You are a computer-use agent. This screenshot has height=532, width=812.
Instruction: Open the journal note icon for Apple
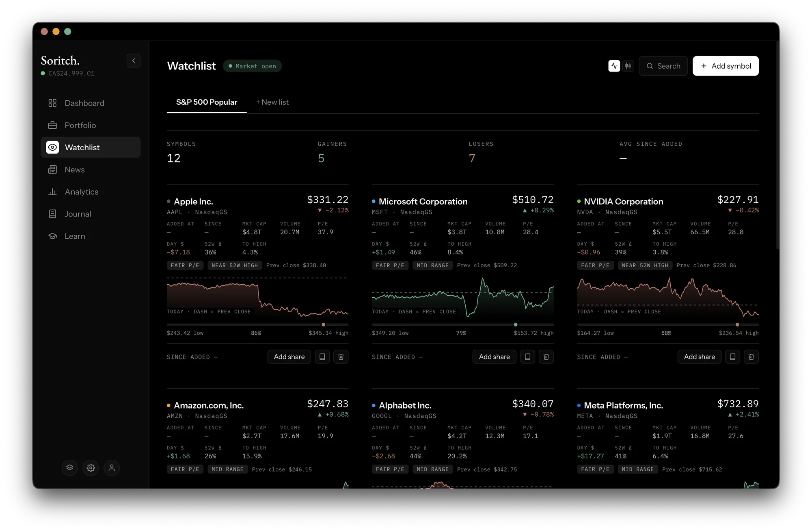click(x=322, y=357)
